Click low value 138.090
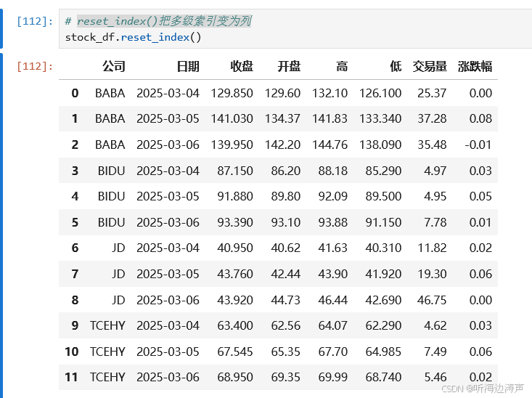The height and width of the screenshot is (398, 532). [380, 145]
